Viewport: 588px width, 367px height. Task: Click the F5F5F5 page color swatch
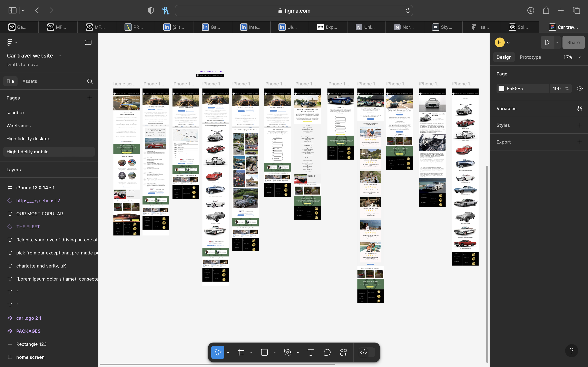coord(501,89)
